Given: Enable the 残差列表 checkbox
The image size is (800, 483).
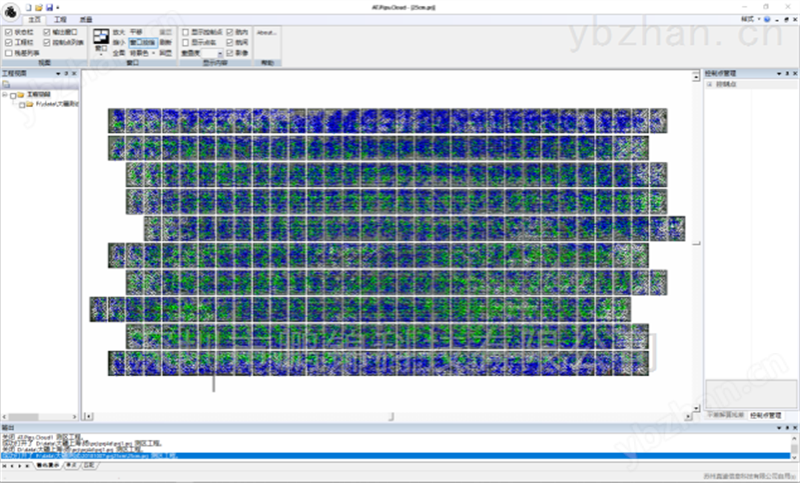Looking at the screenshot, I should point(8,53).
